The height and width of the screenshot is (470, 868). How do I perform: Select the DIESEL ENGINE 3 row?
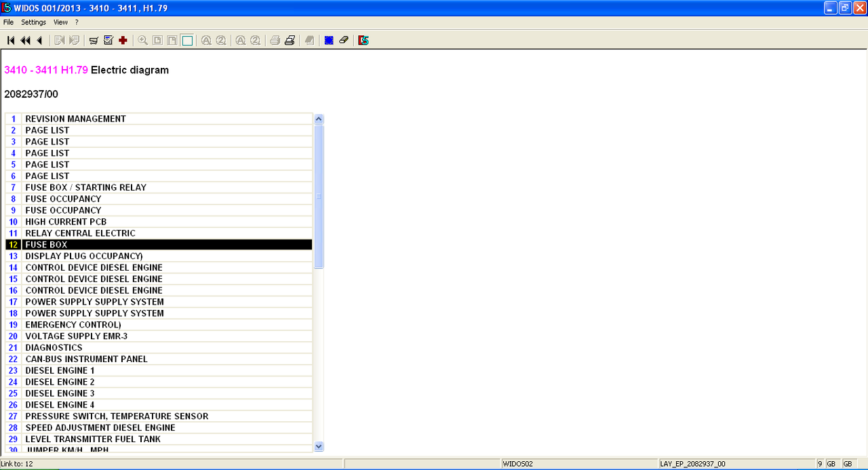[x=159, y=393]
